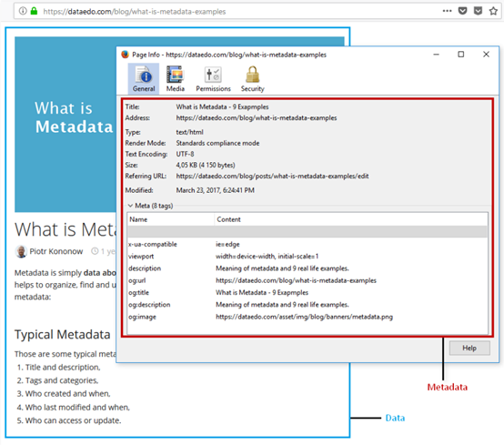Click author name Piotr Kononow
504x445 pixels.
pos(56,251)
